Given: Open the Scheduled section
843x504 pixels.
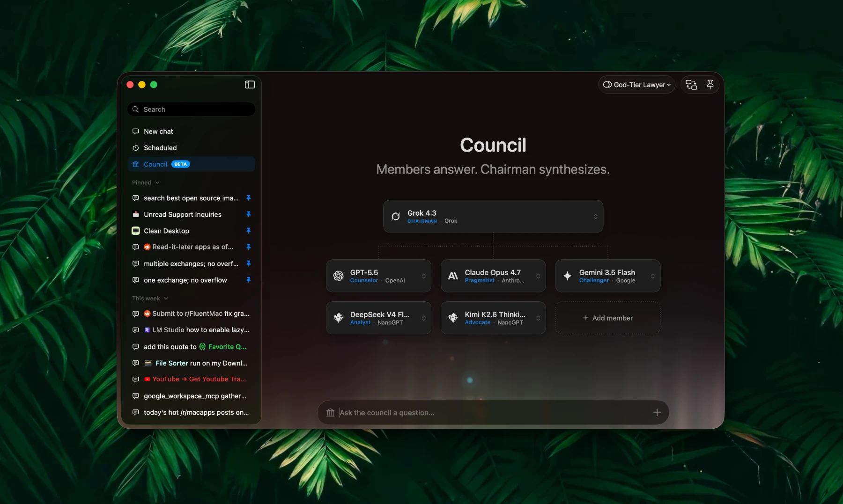Looking at the screenshot, I should pyautogui.click(x=191, y=148).
